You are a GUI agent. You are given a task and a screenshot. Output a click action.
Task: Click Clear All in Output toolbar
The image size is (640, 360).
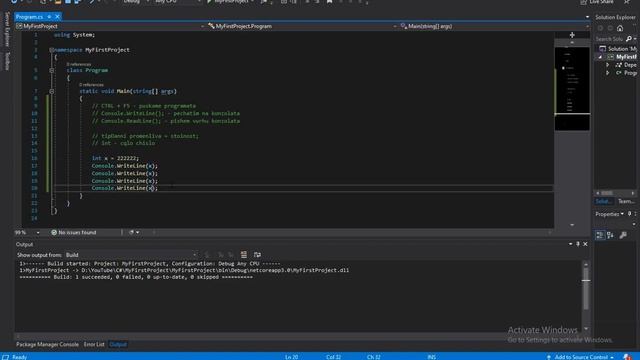(243, 255)
